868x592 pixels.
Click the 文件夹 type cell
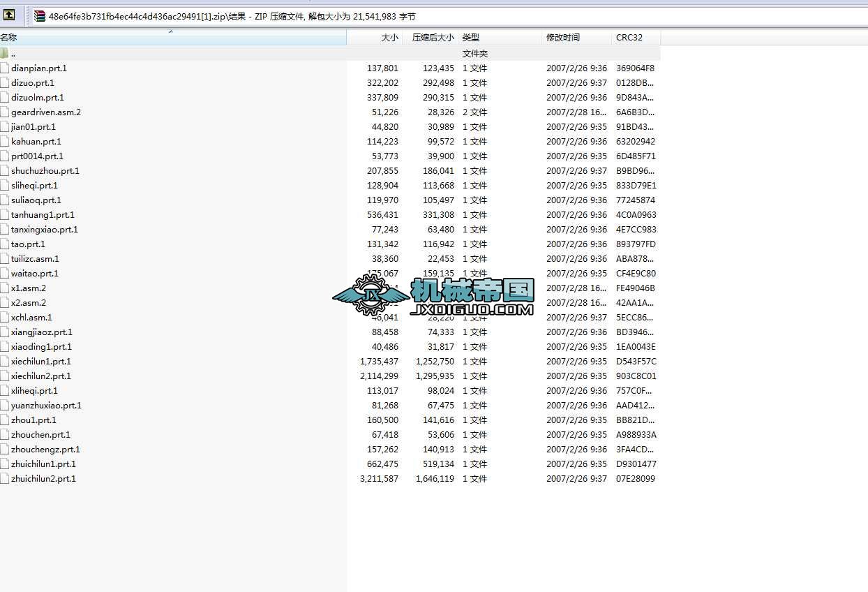pyautogui.click(x=475, y=54)
